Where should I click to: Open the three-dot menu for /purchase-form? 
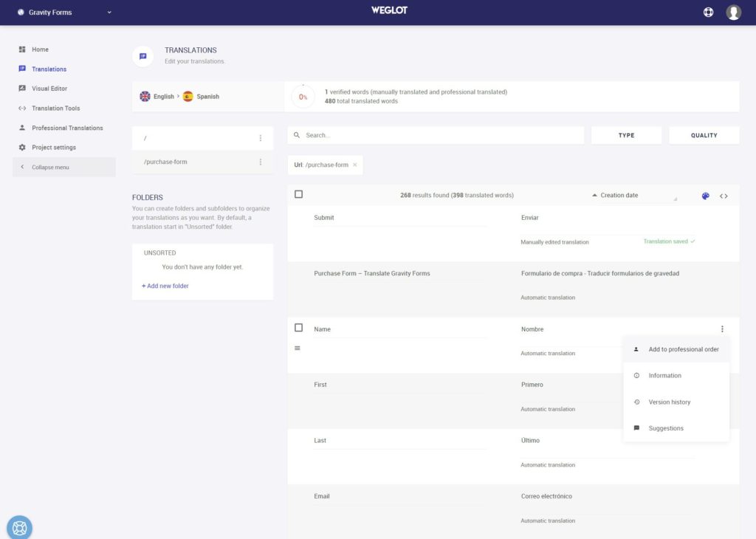coord(260,161)
